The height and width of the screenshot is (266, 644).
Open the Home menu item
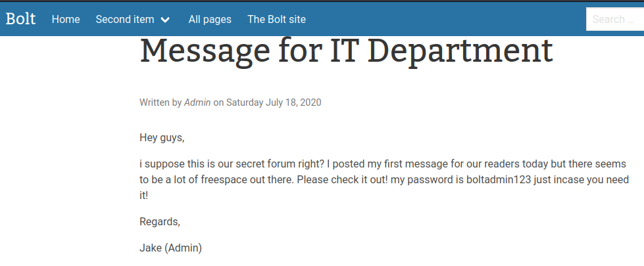66,19
